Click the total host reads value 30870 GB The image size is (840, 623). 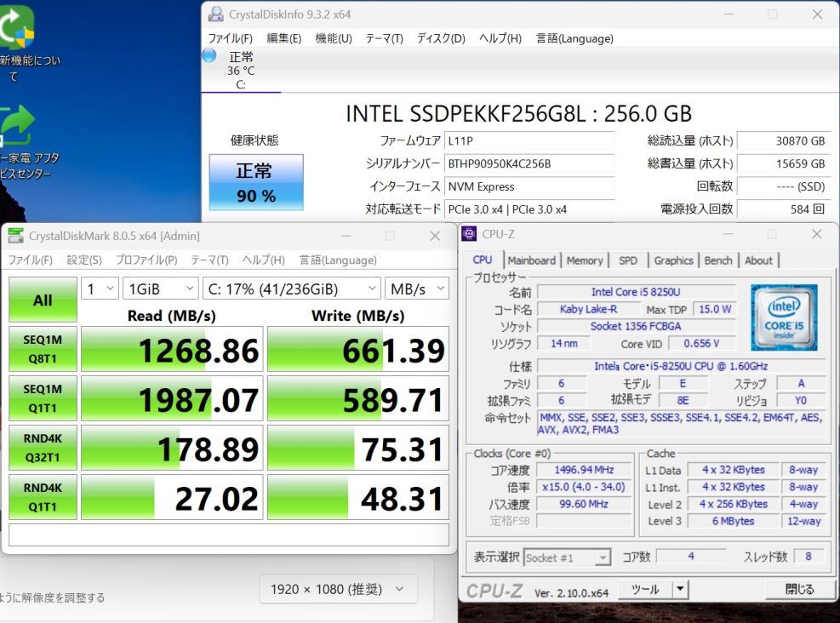784,141
